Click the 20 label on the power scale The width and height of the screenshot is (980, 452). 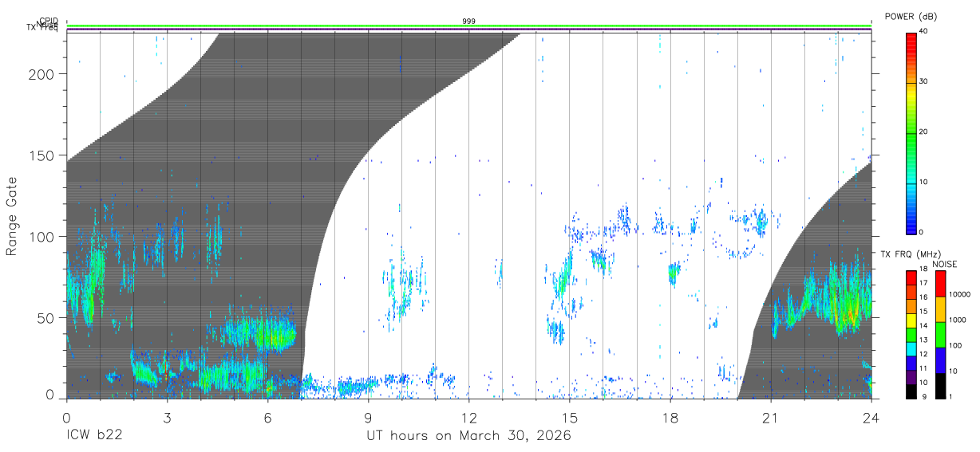[x=923, y=132]
